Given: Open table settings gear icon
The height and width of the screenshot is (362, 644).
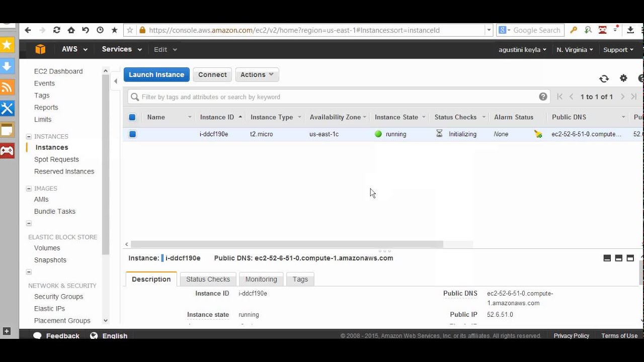Looking at the screenshot, I should [623, 78].
